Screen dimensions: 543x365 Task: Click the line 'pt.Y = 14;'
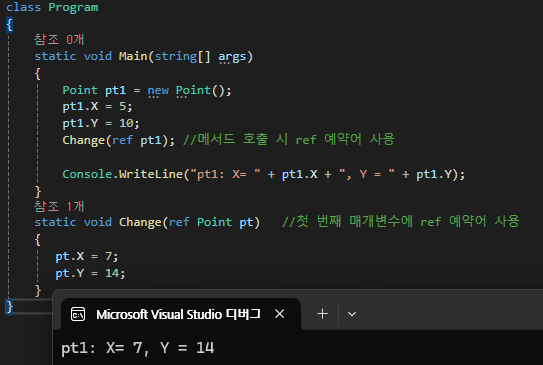pyautogui.click(x=90, y=273)
